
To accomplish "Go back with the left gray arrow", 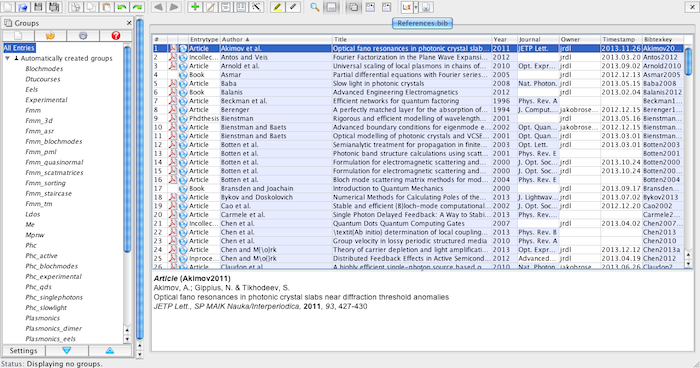I will click(158, 7).
